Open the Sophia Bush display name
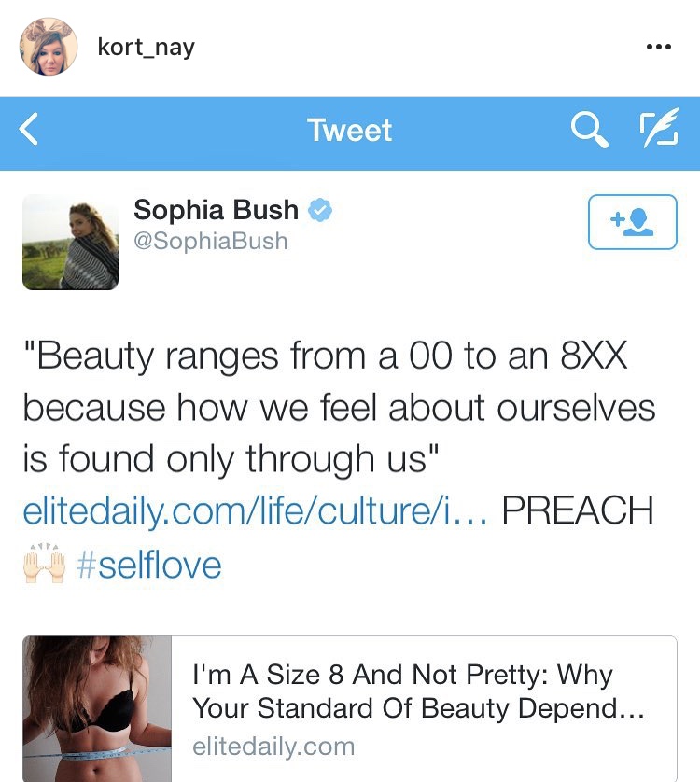This screenshot has height=782, width=700. tap(216, 211)
